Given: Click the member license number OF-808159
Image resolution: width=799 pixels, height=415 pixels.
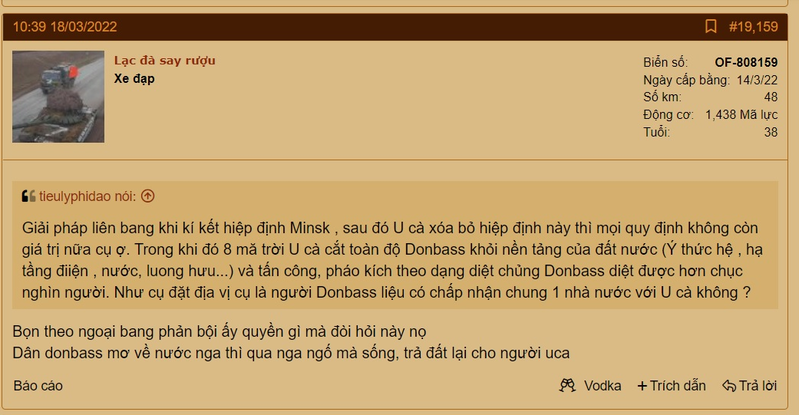Looking at the screenshot, I should [x=746, y=63].
